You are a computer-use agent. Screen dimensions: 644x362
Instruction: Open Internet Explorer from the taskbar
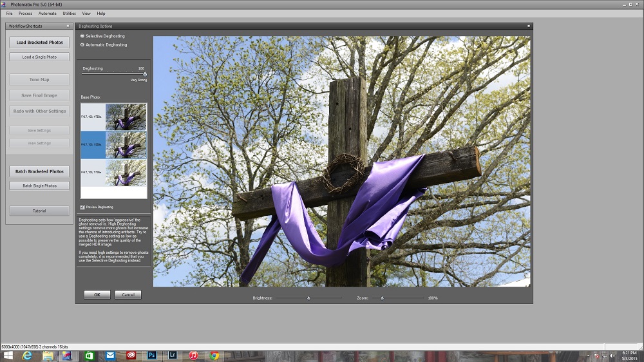tap(28, 356)
